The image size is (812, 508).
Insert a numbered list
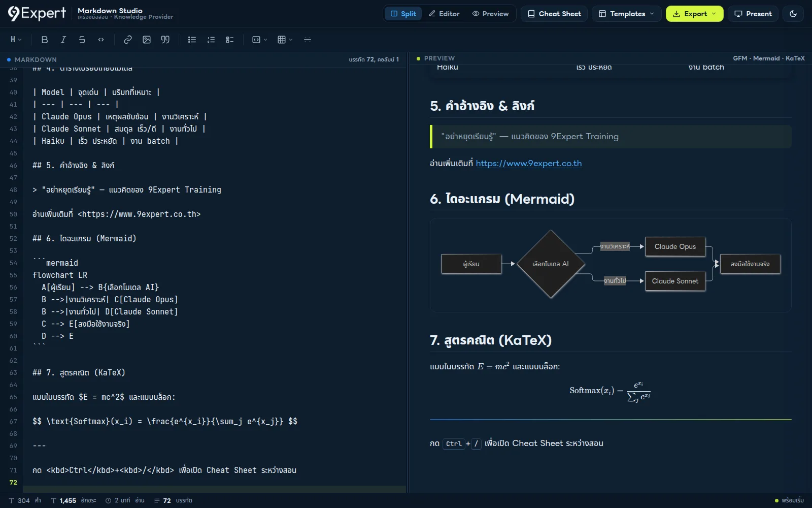pyautogui.click(x=211, y=40)
